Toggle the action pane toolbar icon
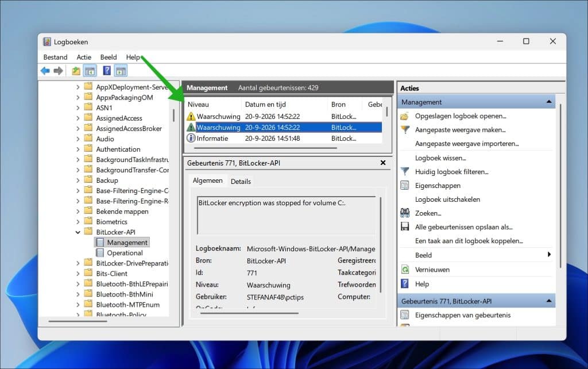Viewport: 588px width, 369px height. tap(121, 71)
